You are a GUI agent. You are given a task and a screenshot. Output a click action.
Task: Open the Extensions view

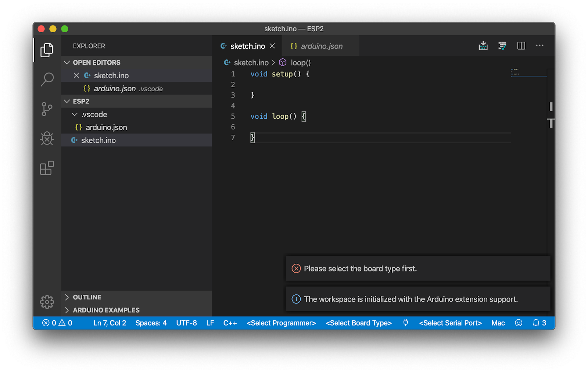click(47, 168)
